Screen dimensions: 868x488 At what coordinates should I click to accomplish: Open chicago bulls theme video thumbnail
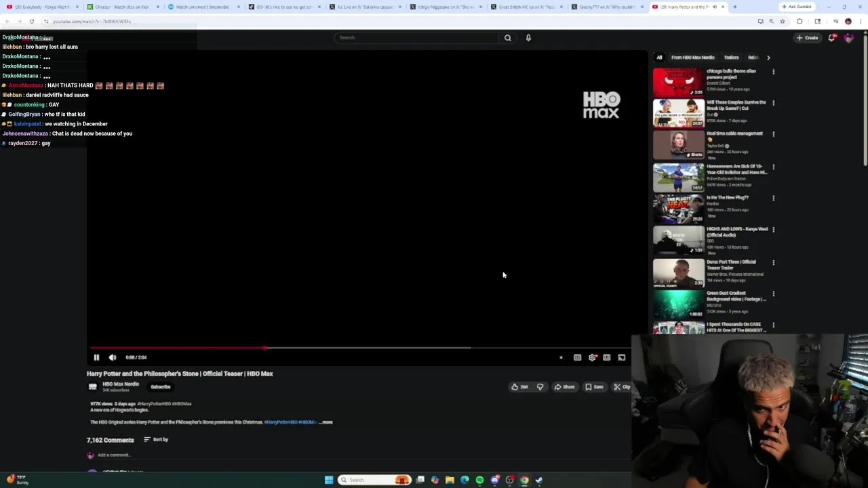pos(678,81)
